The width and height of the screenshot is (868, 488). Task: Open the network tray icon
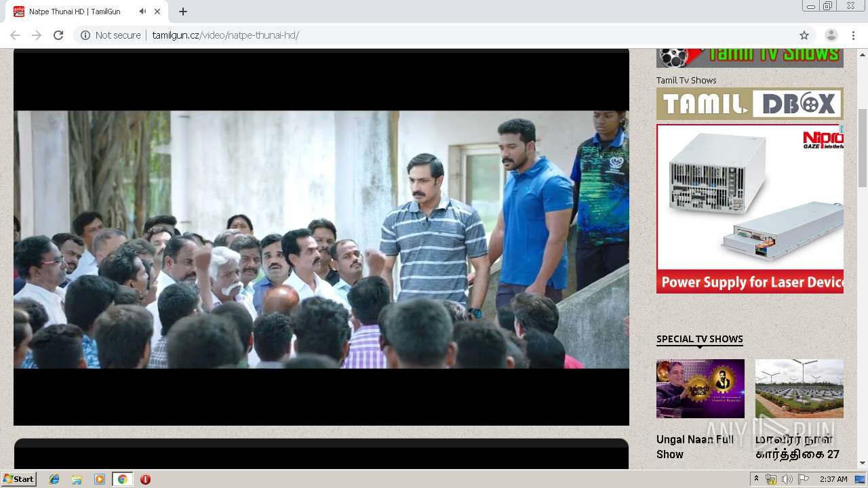coord(771,479)
